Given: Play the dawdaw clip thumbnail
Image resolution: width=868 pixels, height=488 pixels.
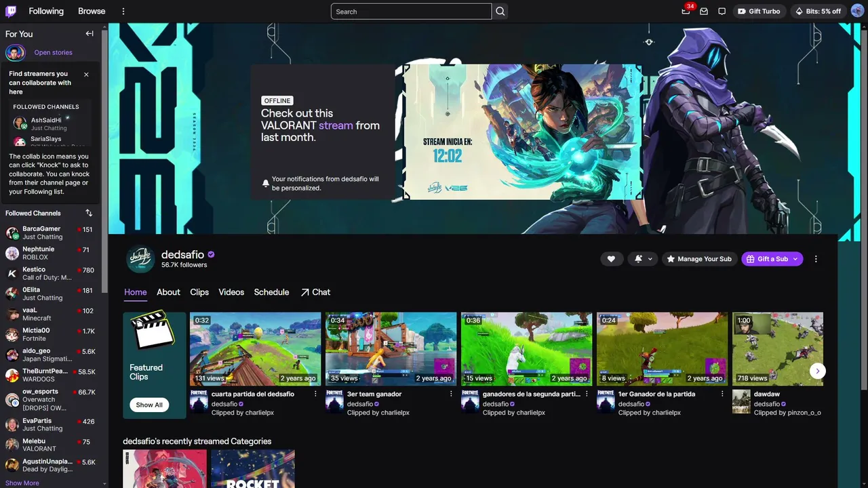Looking at the screenshot, I should 778,349.
